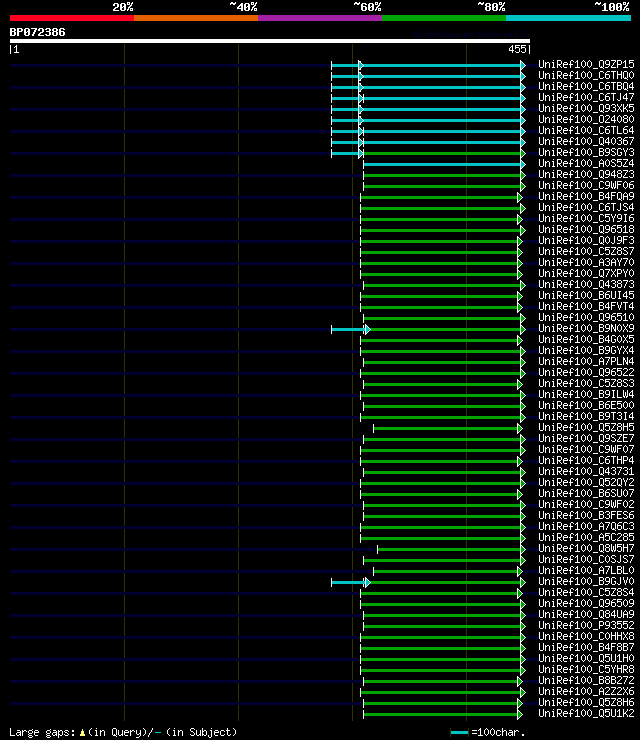Open hit UniRef100_B9GJV0
Viewport: 640px width, 740px height.
click(x=586, y=581)
